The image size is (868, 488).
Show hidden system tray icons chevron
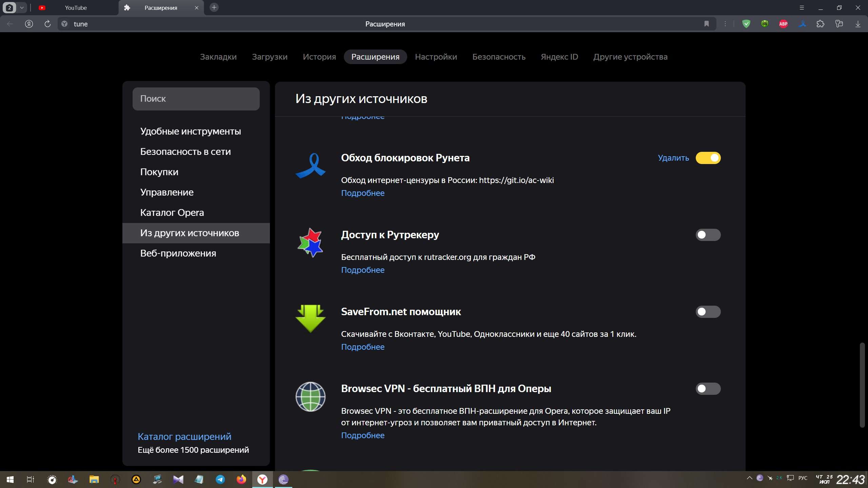[x=749, y=478]
